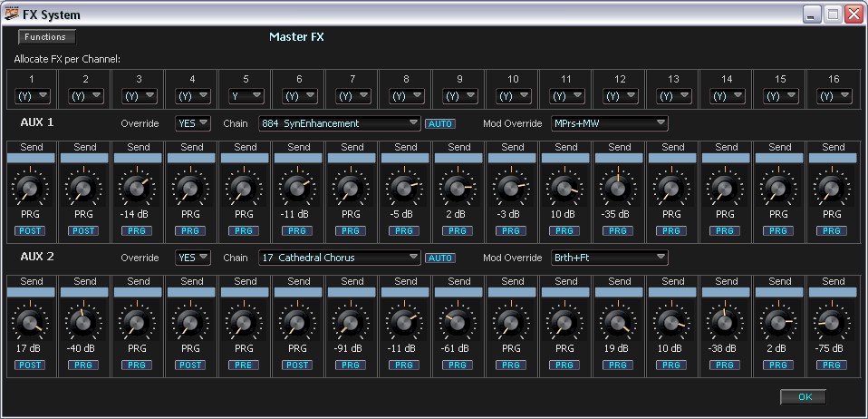
Task: Open channel 16 FX allocation dropdown
Action: click(x=833, y=95)
